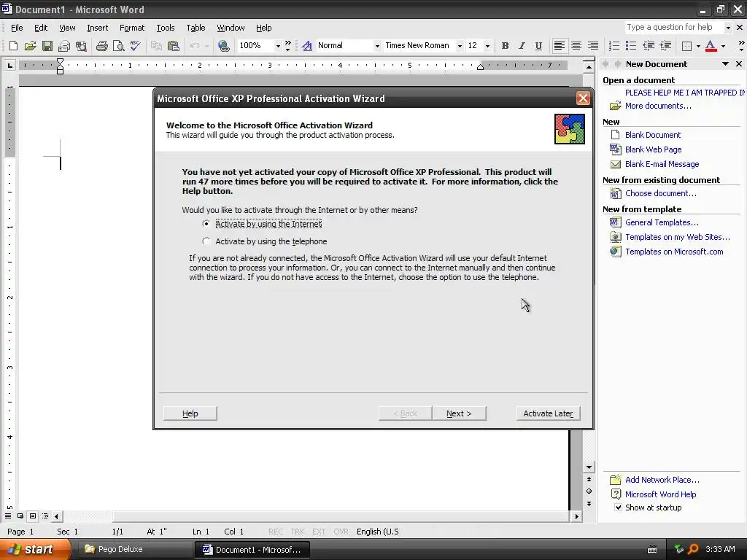Center align the text
This screenshot has width=747, height=560.
(x=576, y=46)
